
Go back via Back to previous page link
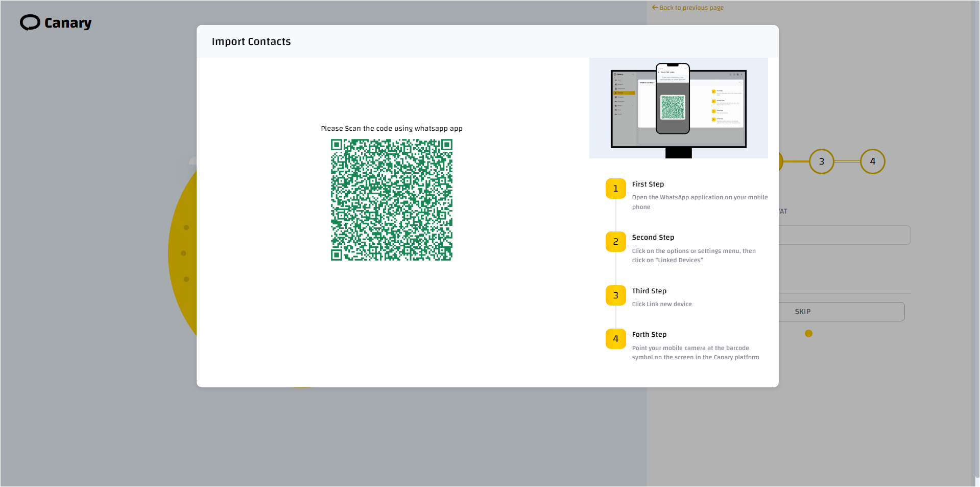pos(687,8)
